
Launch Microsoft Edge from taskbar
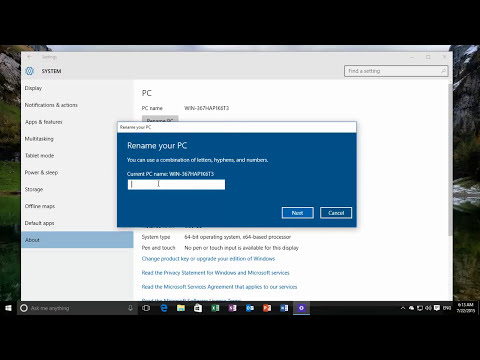tap(164, 308)
